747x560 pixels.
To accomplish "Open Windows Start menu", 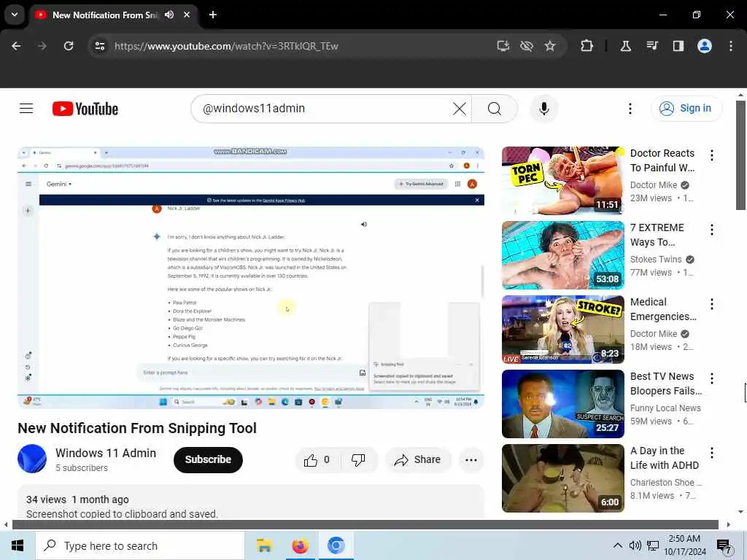I will pos(18,545).
